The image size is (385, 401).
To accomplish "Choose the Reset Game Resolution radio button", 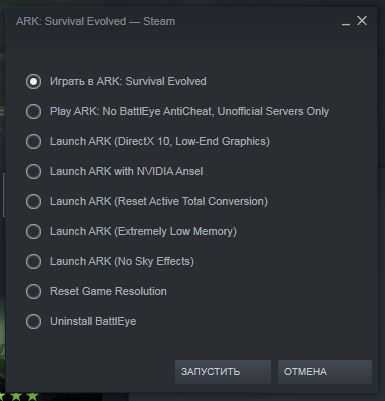I will (x=33, y=291).
